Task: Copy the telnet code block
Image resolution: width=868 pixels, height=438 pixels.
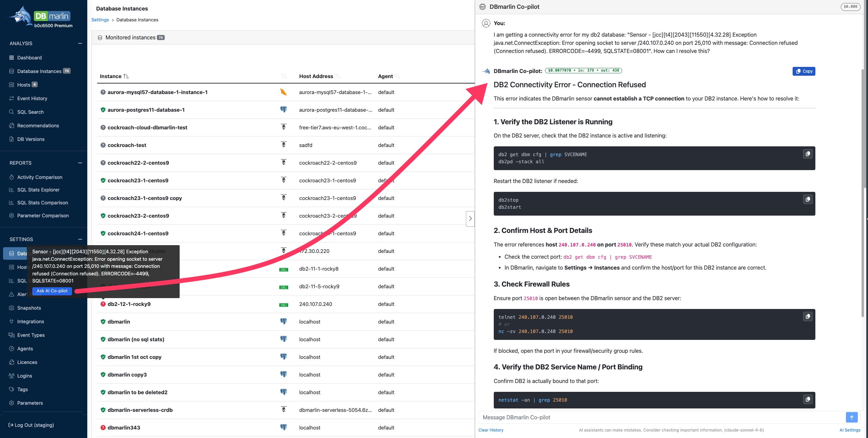Action: (808, 316)
